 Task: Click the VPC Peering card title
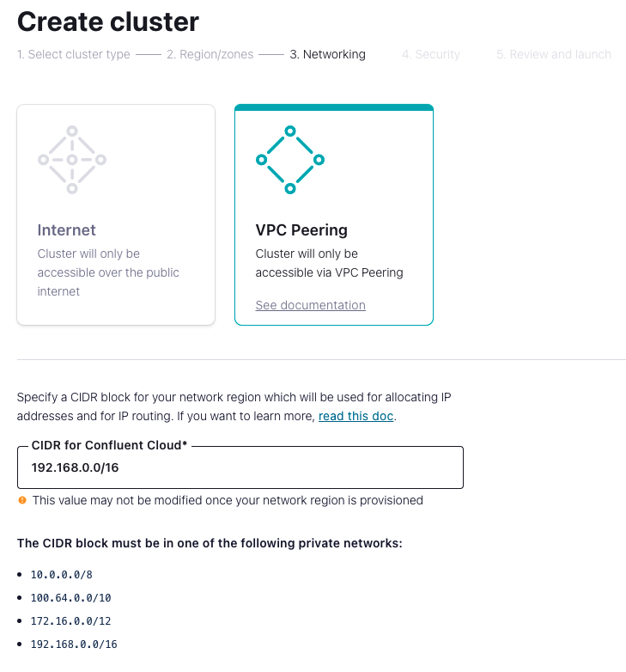(x=301, y=230)
